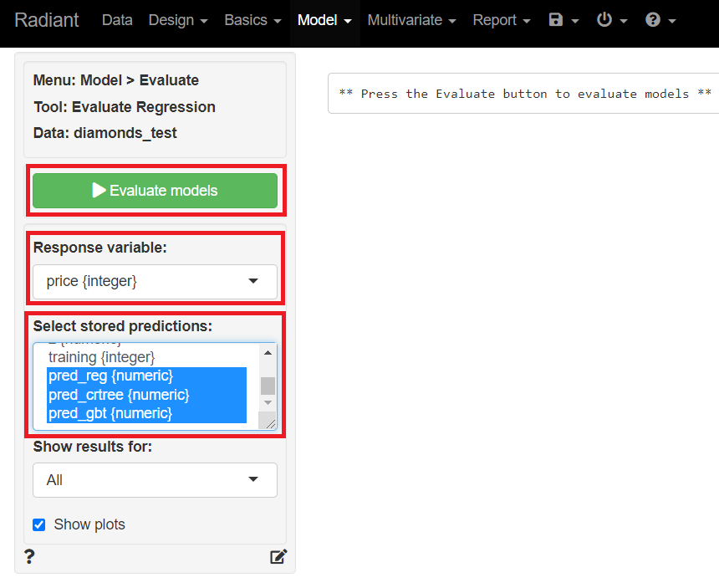The height and width of the screenshot is (588, 719).
Task: Open the power icon menu
Action: click(612, 20)
